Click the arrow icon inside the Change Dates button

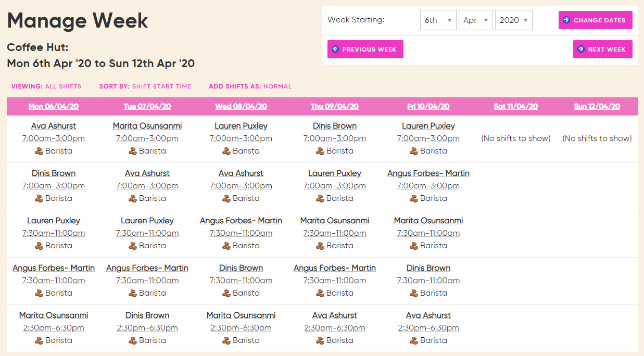pyautogui.click(x=566, y=19)
